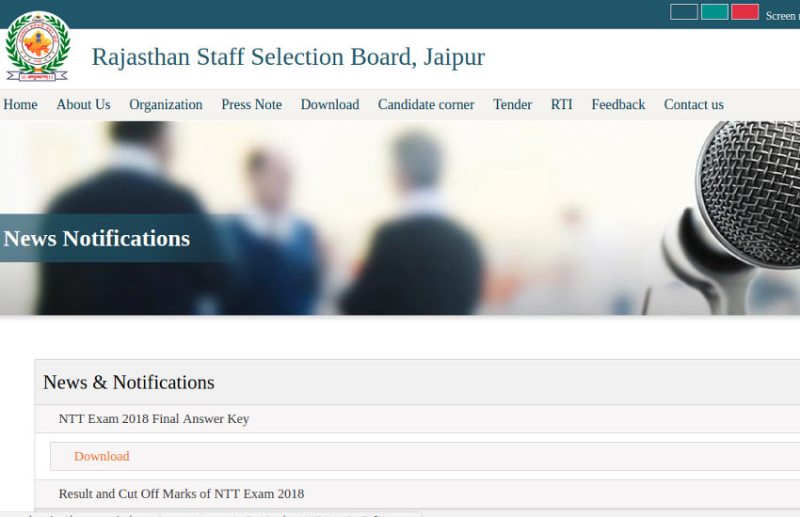
Task: Click the orange Download link for answer key
Action: (102, 456)
